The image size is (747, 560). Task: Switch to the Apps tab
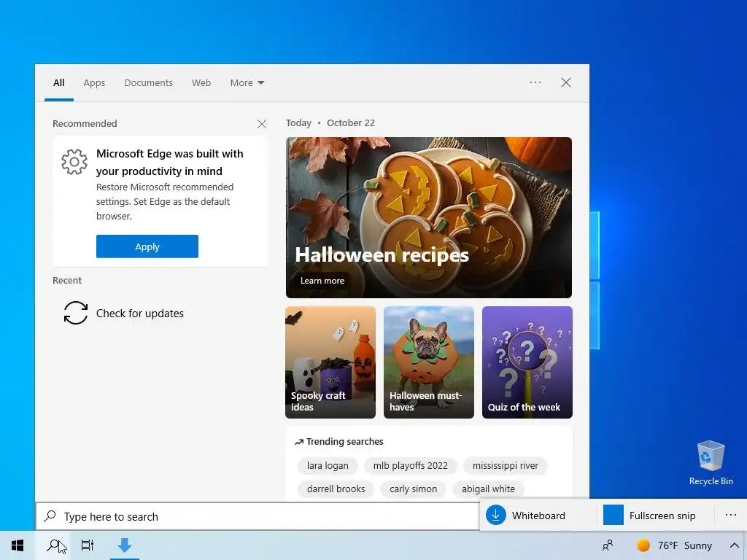coord(94,83)
